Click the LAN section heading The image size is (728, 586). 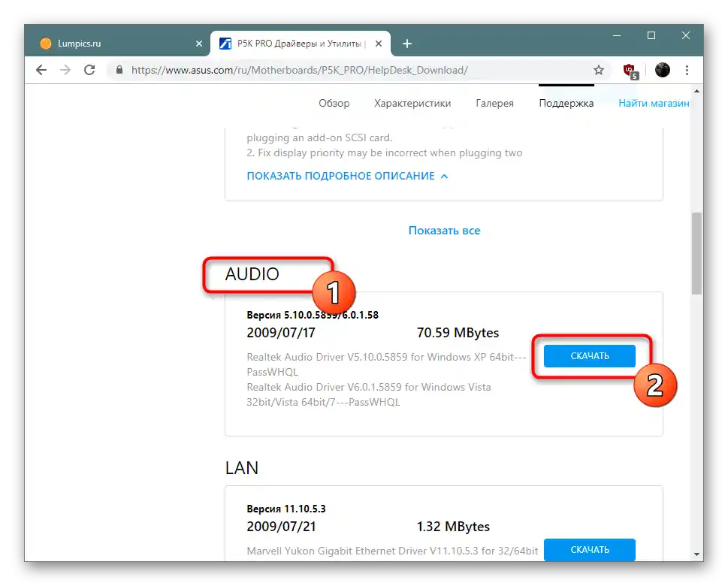[241, 468]
